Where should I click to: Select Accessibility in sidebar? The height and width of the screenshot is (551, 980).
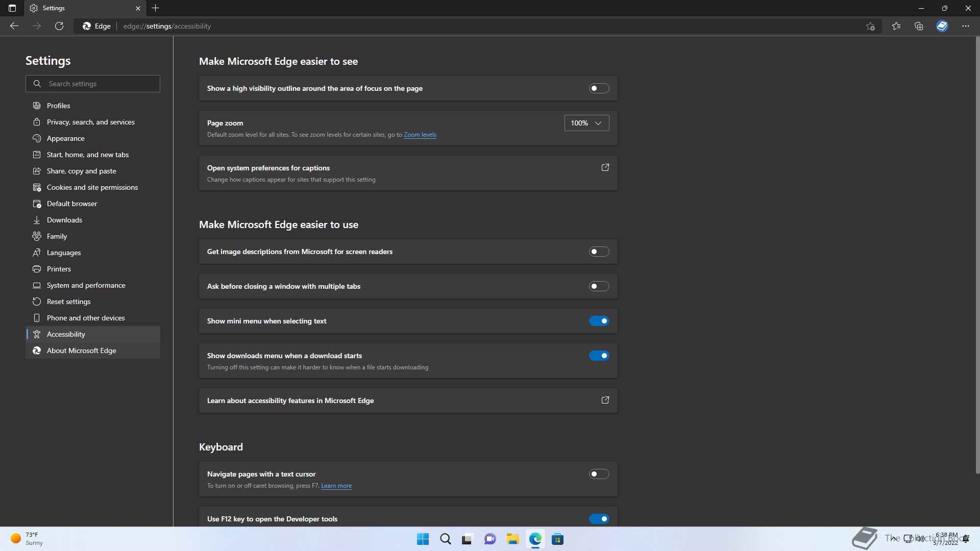pos(93,334)
